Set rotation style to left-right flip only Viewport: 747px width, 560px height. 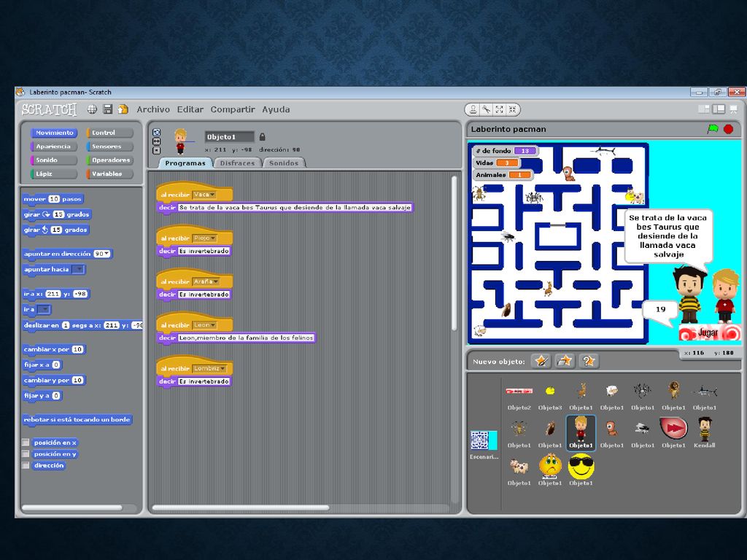click(156, 141)
